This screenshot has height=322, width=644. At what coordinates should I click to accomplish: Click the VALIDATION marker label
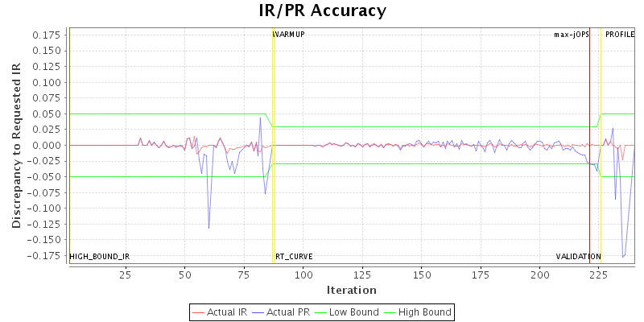[578, 257]
